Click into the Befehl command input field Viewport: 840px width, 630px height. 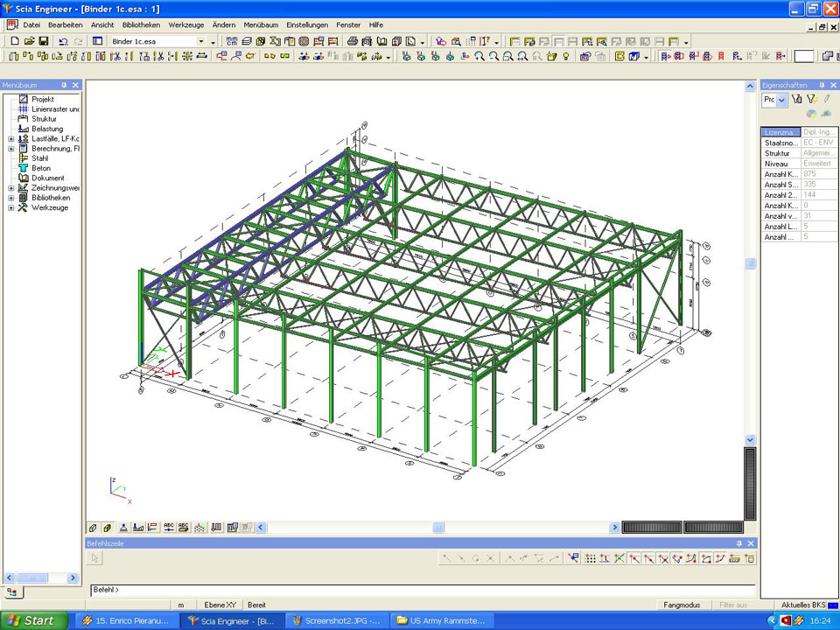coord(420,590)
